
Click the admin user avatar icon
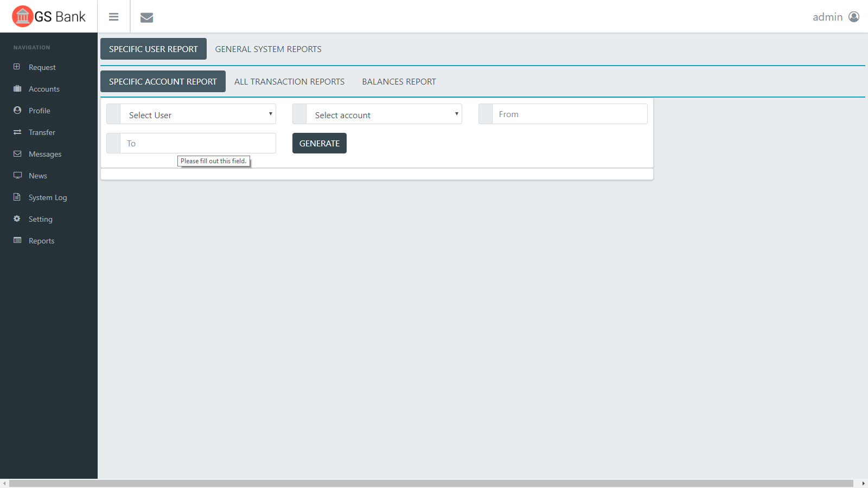[853, 17]
